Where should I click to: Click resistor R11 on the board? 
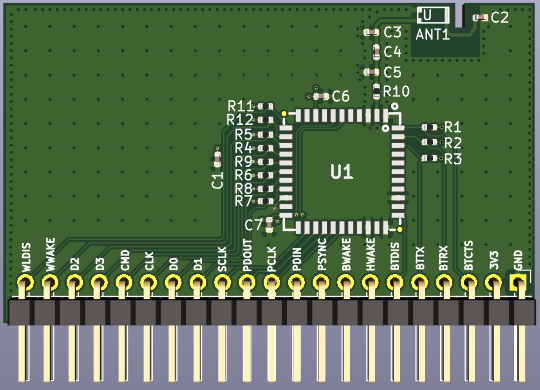[x=266, y=106]
